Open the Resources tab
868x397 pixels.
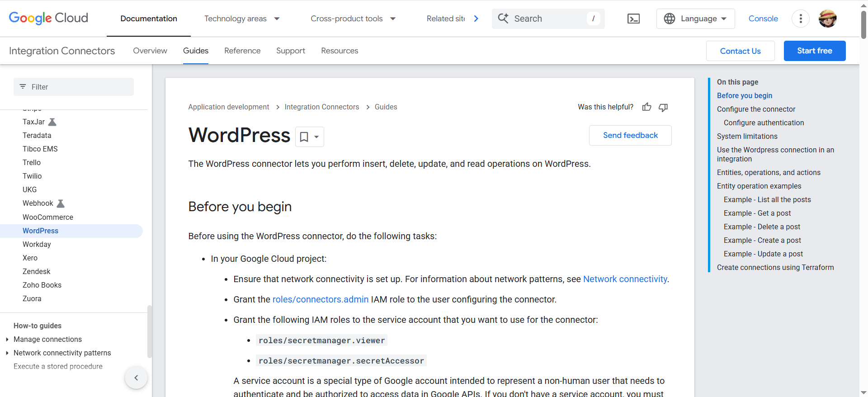pyautogui.click(x=340, y=51)
